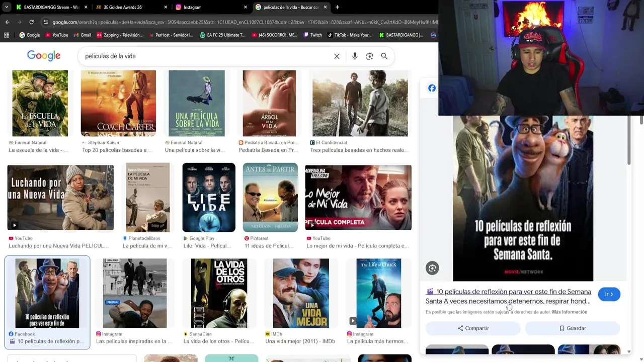Open La película de mi vida book thumbnail
The height and width of the screenshot is (362, 644).
click(x=148, y=197)
